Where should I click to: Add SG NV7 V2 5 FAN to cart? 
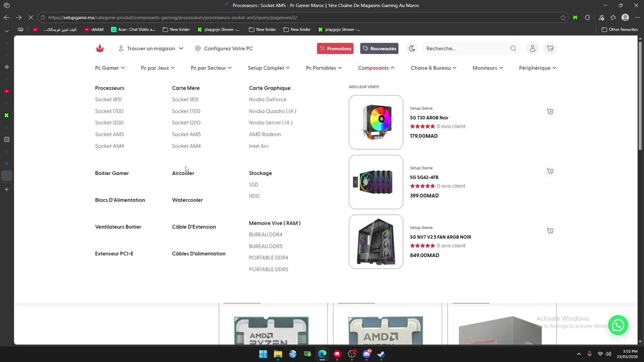pos(550,231)
